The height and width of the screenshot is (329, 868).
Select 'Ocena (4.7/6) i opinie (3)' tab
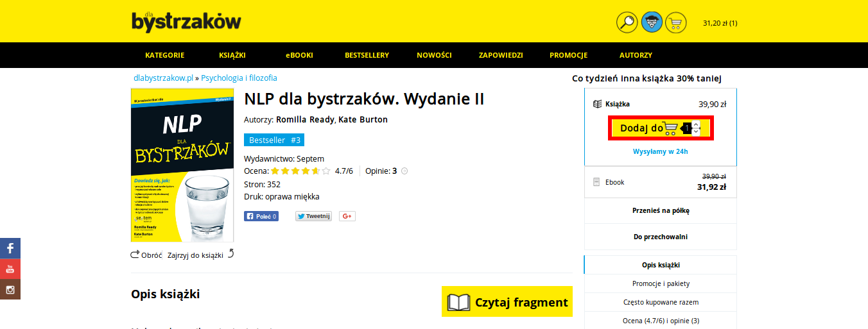(661, 321)
